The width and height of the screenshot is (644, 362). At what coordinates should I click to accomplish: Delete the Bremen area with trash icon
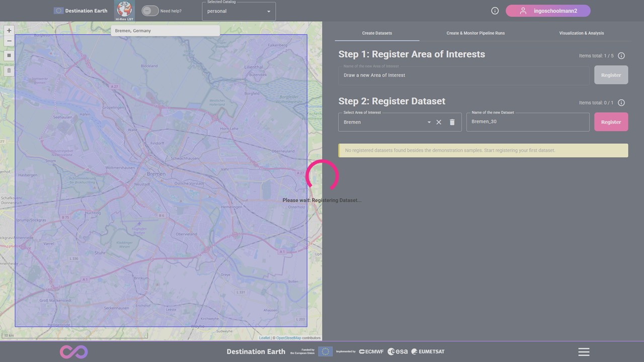pyautogui.click(x=452, y=122)
